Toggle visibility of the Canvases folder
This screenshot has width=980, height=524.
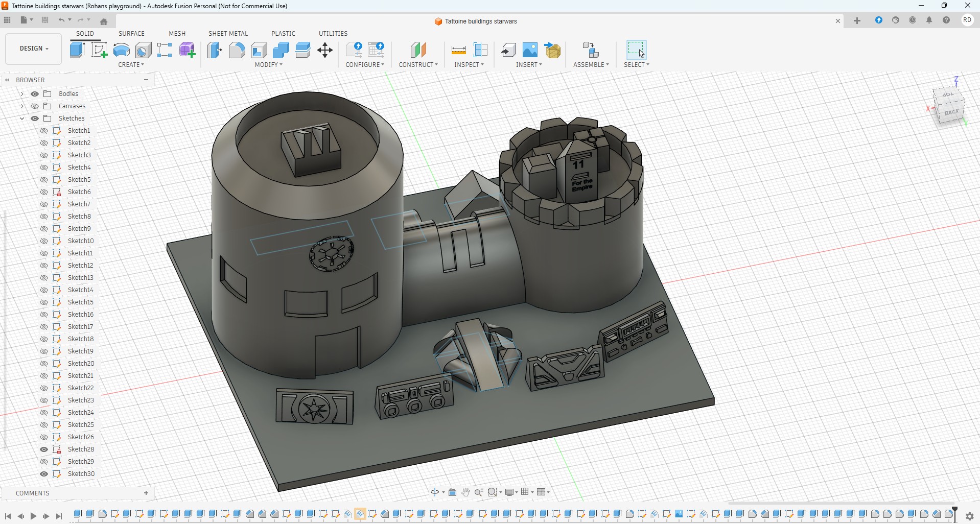point(35,106)
